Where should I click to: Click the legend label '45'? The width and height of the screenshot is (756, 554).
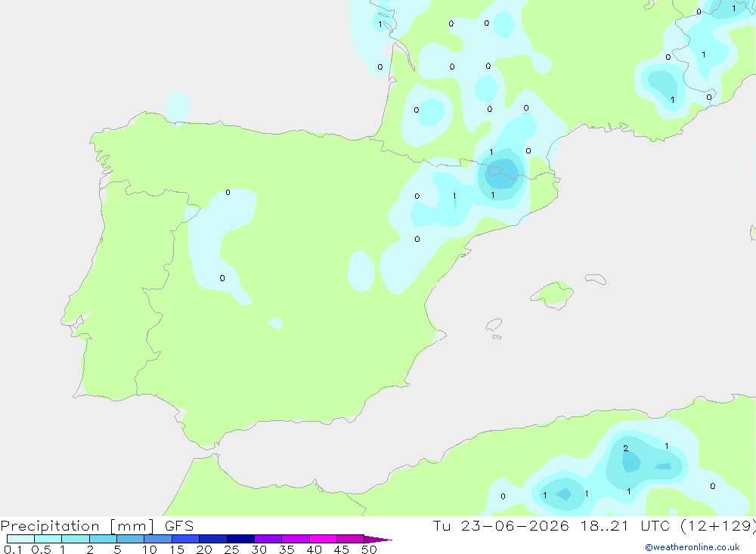pos(342,549)
